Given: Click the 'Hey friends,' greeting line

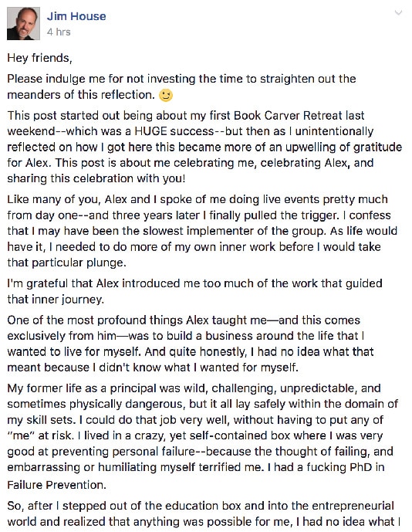Looking at the screenshot, I should point(39,58).
